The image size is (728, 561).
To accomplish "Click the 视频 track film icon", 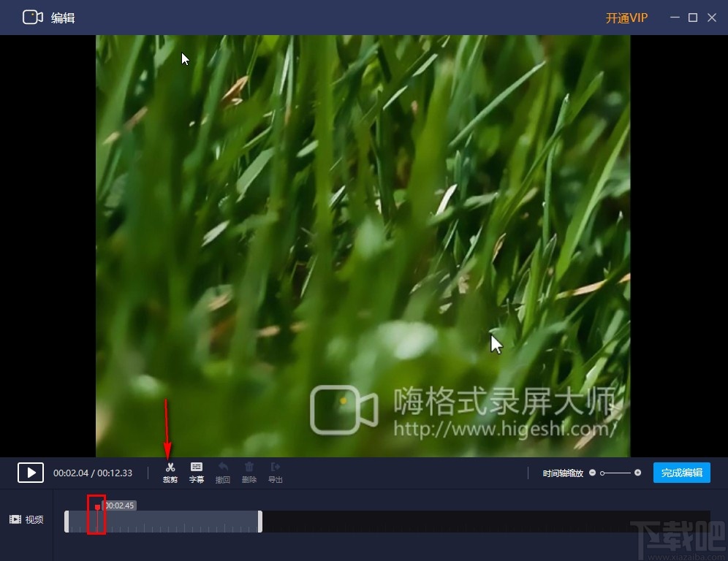I will point(15,519).
